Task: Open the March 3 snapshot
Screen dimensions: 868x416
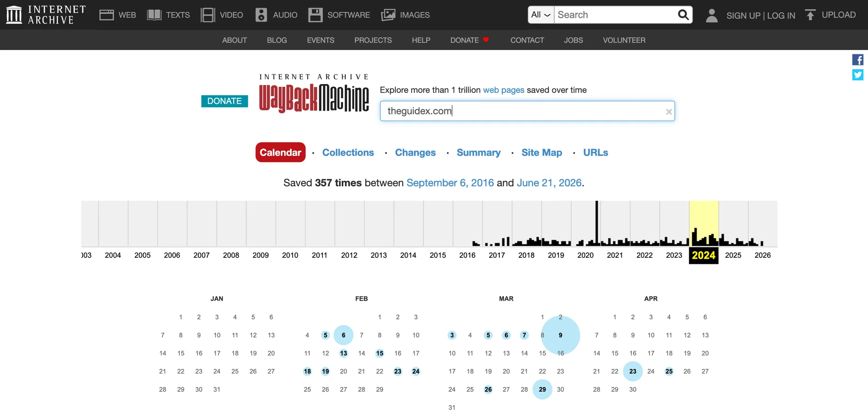Action: tap(452, 335)
